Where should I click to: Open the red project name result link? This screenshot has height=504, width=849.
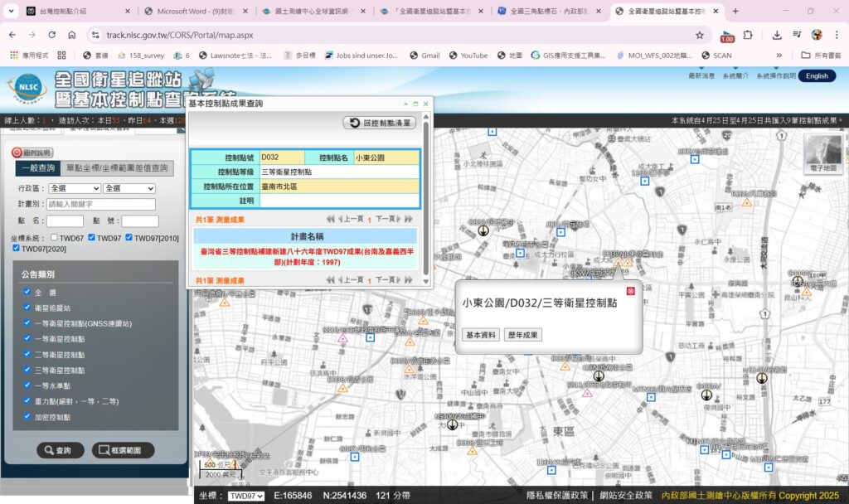pyautogui.click(x=307, y=257)
